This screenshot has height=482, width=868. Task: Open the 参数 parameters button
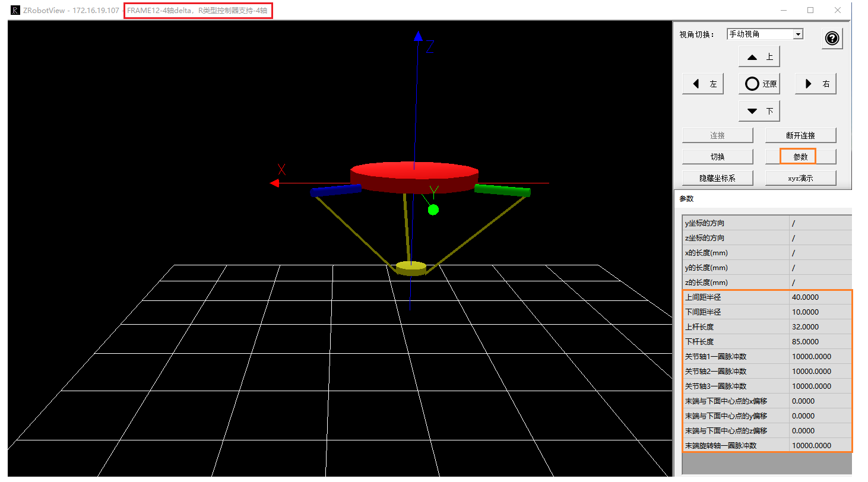tap(800, 157)
